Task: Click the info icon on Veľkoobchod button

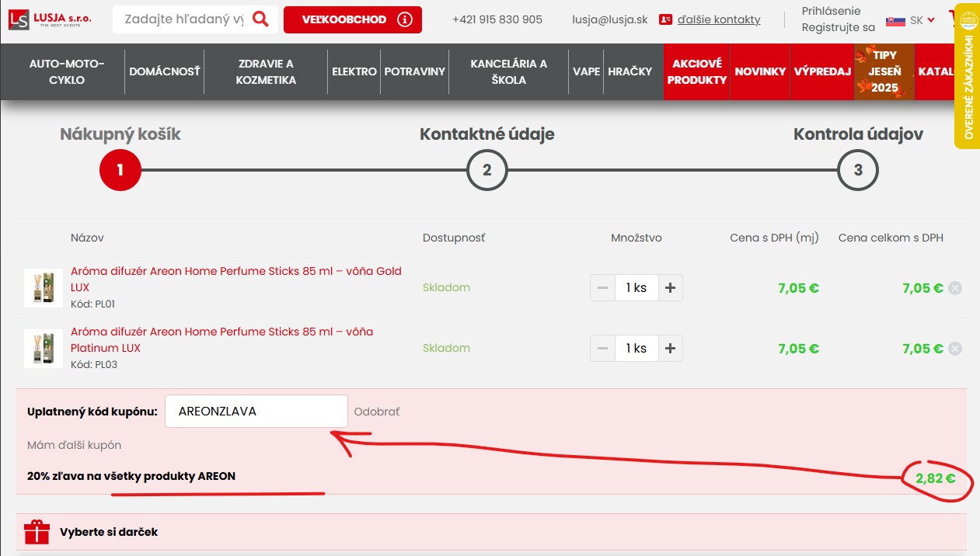Action: click(x=404, y=19)
